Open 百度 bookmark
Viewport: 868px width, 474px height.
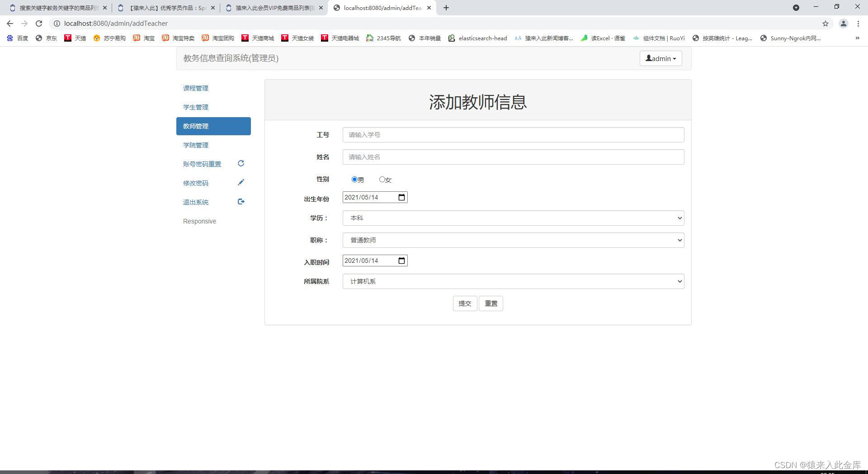(18, 38)
